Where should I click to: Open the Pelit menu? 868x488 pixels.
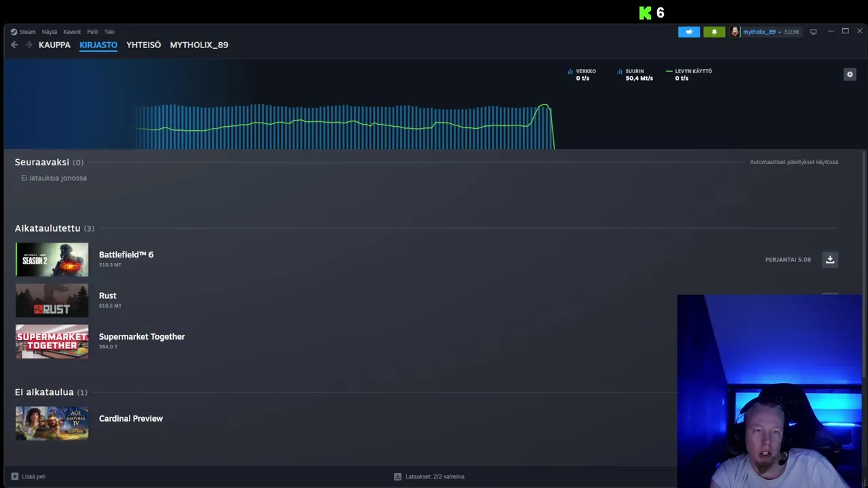click(92, 32)
